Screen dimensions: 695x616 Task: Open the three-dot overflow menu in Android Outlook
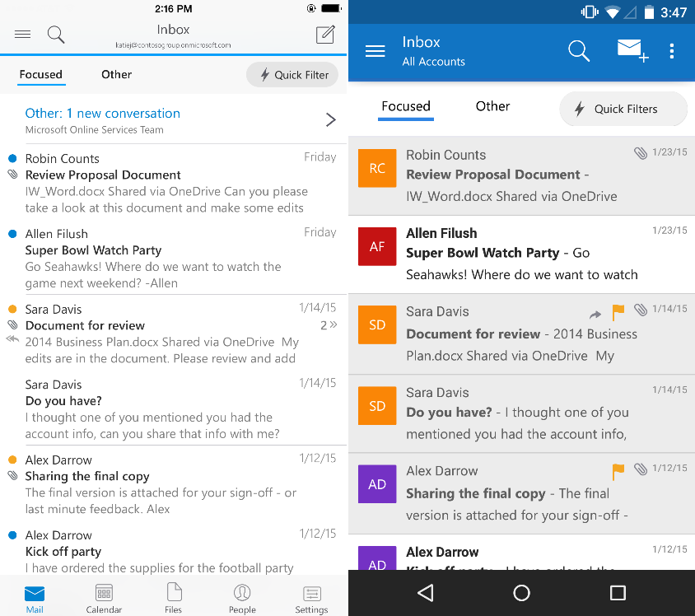(672, 51)
